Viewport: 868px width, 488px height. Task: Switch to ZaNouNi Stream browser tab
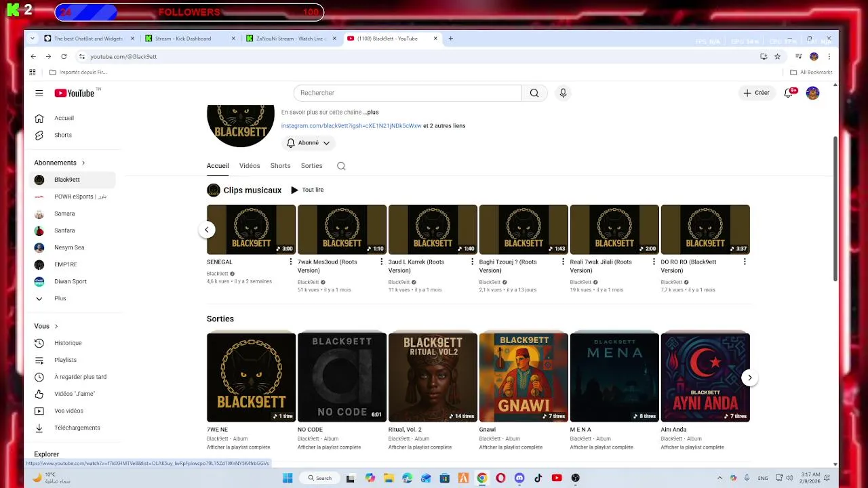coord(292,39)
